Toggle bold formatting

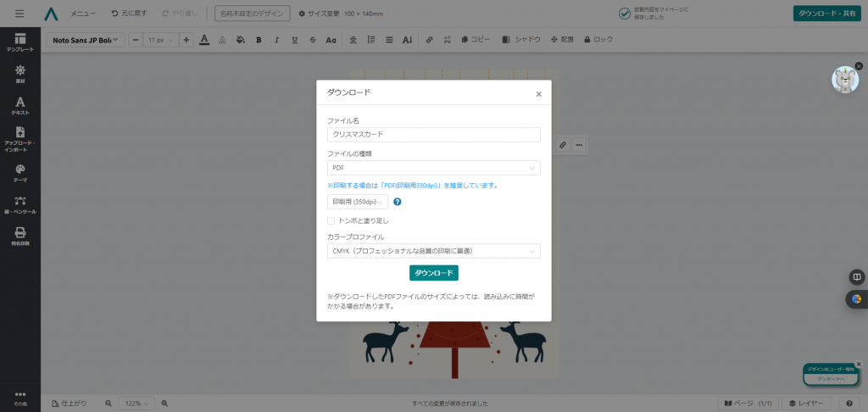259,40
